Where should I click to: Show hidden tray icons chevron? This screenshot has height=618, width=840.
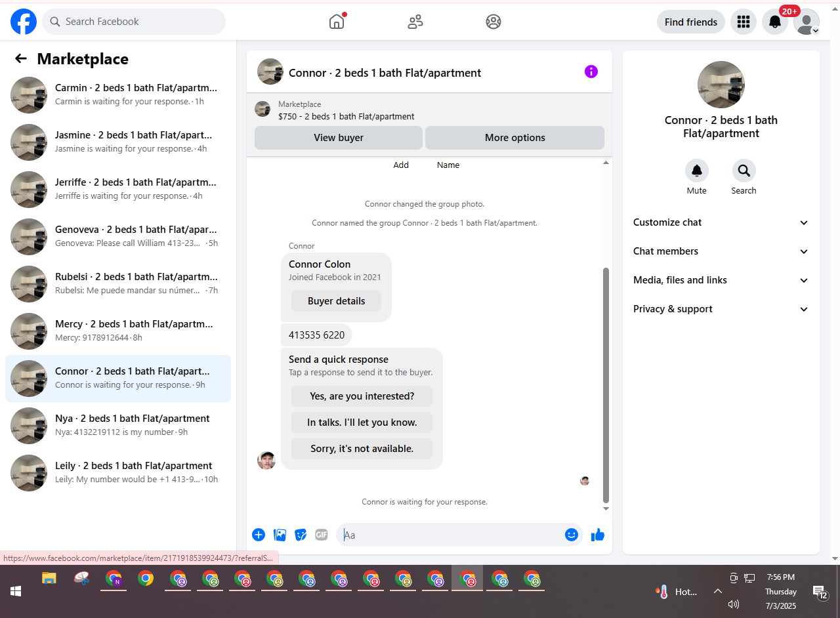pos(718,591)
